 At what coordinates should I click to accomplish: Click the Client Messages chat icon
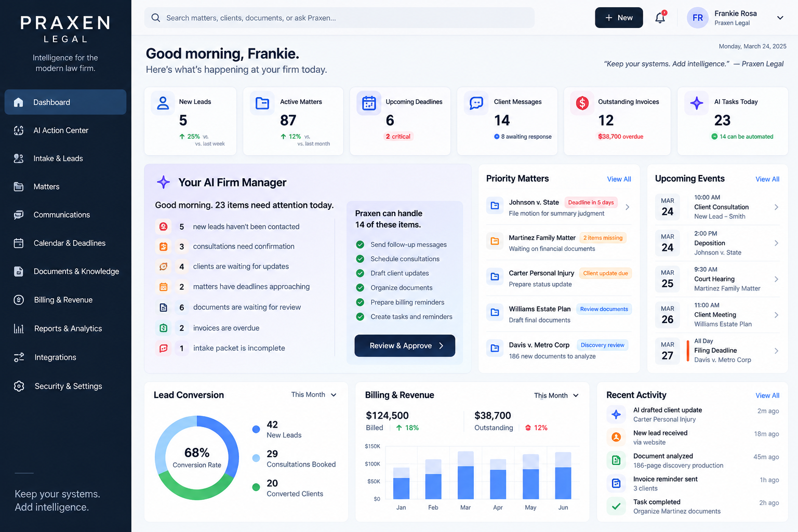pos(476,103)
